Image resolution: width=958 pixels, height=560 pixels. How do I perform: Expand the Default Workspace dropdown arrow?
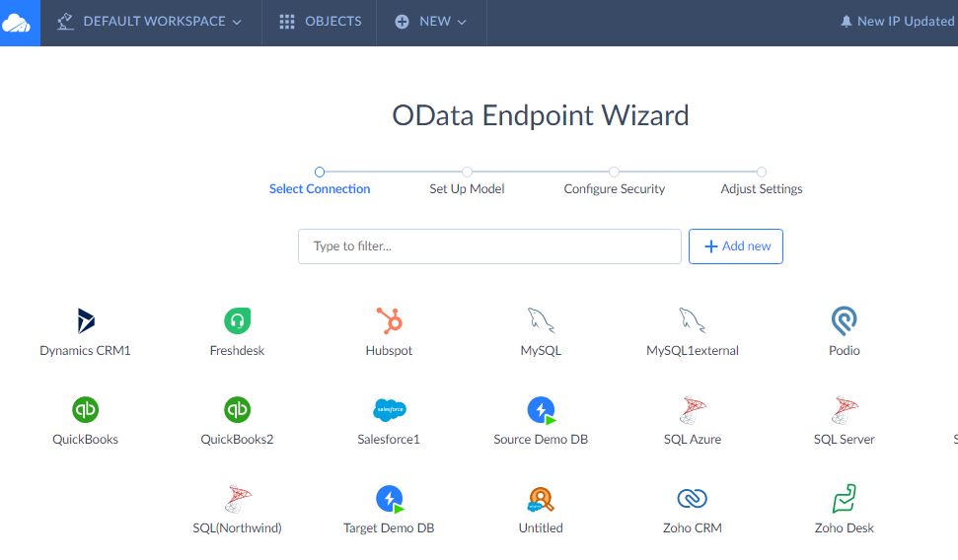coord(237,23)
